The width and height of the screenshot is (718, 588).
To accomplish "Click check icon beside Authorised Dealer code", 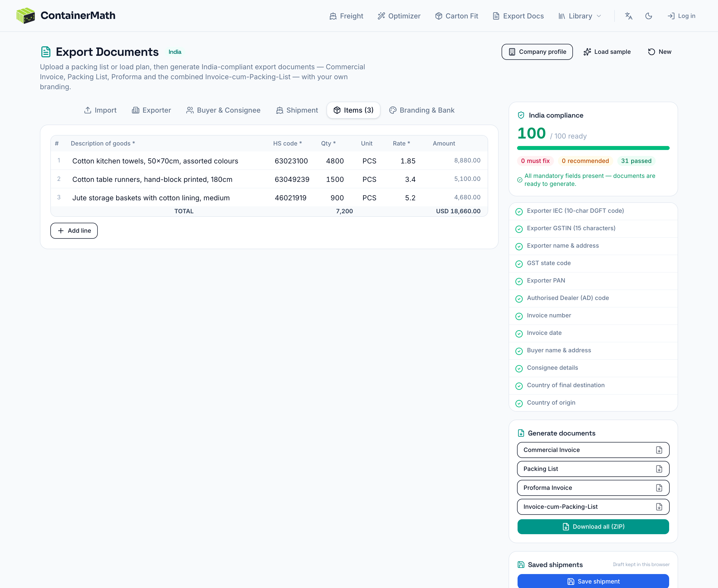I will pyautogui.click(x=519, y=299).
